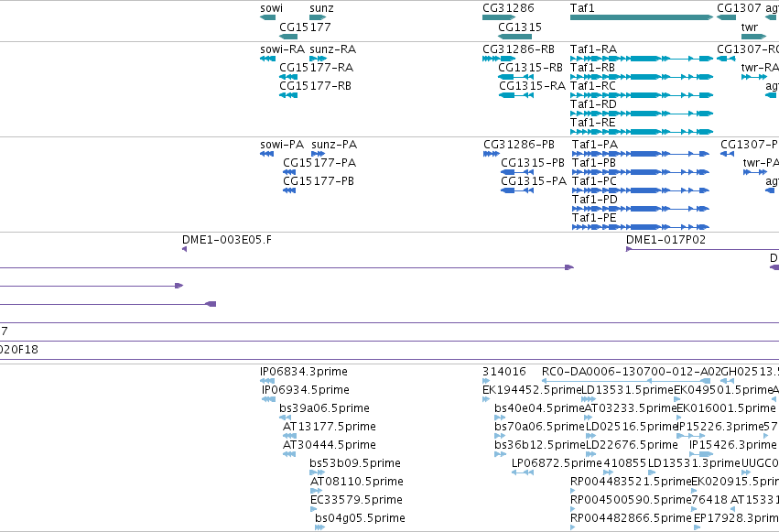Select protein feature CG31286-PB
This screenshot has height=532, width=779.
492,154
